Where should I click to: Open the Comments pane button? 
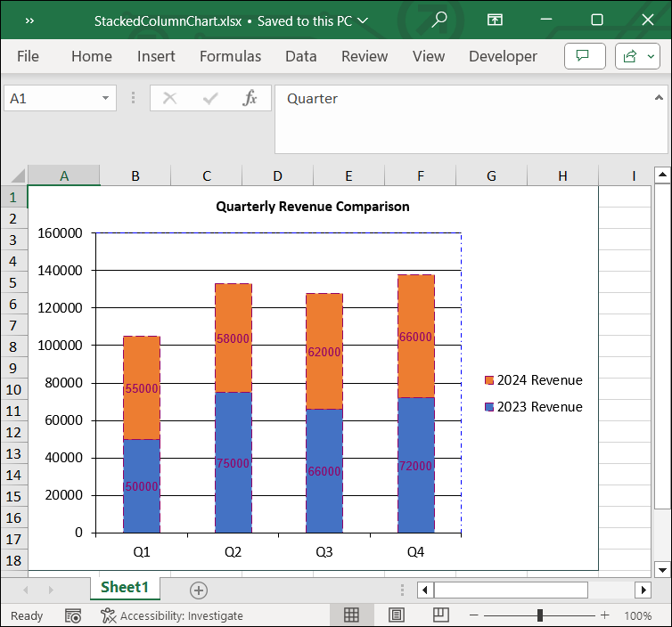pyautogui.click(x=585, y=56)
